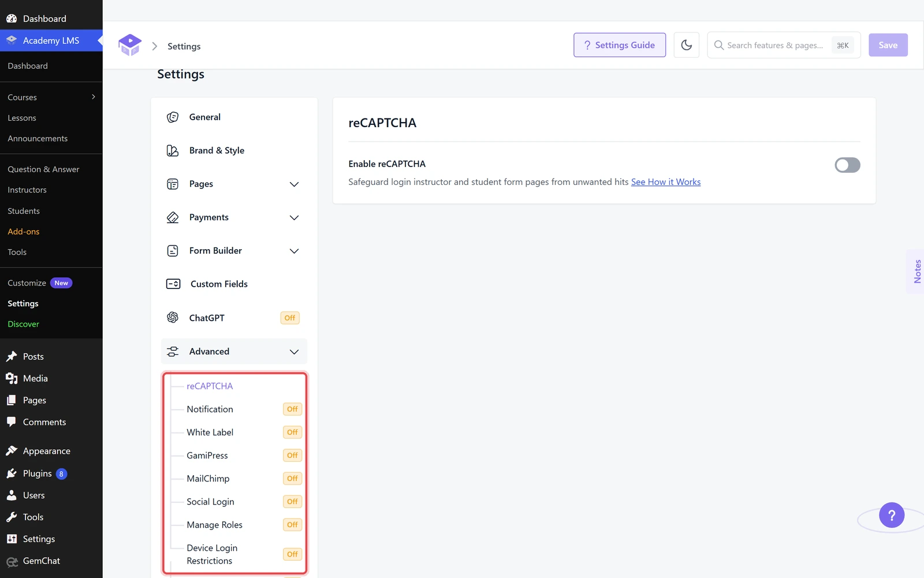The image size is (924, 578).
Task: Click the Academy LMS cube logo
Action: 130,45
